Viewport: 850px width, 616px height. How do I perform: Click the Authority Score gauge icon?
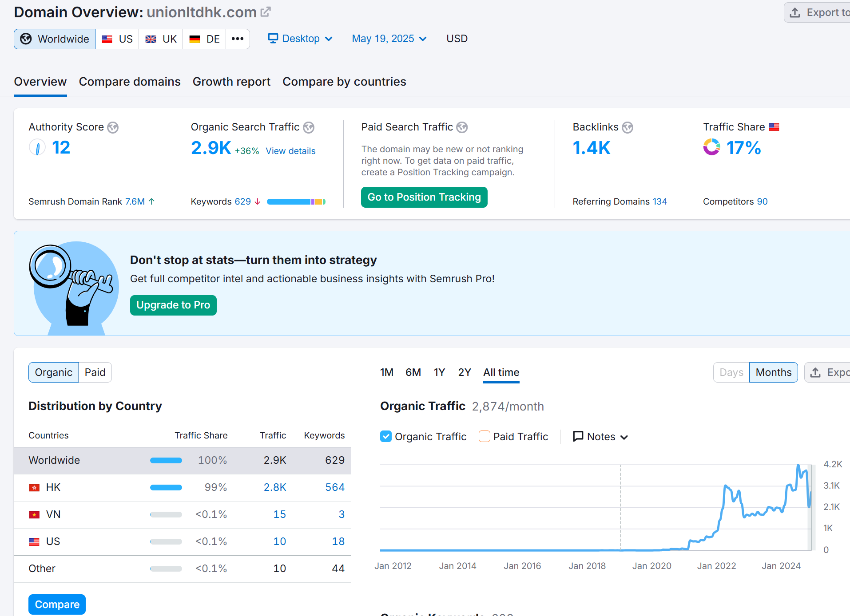pos(37,147)
